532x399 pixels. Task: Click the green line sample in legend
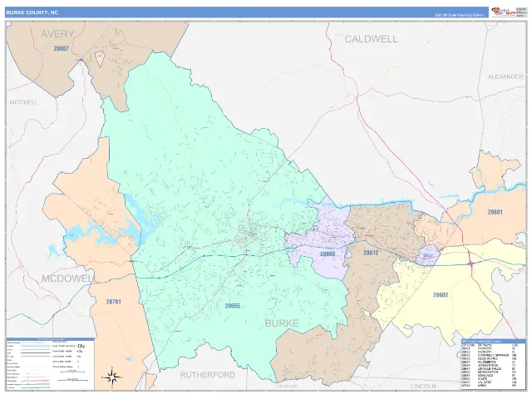(x=35, y=387)
